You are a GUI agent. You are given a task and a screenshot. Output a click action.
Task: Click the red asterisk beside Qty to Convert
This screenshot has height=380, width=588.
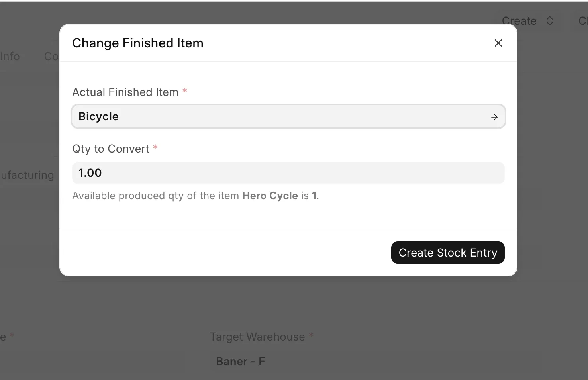[x=155, y=147]
